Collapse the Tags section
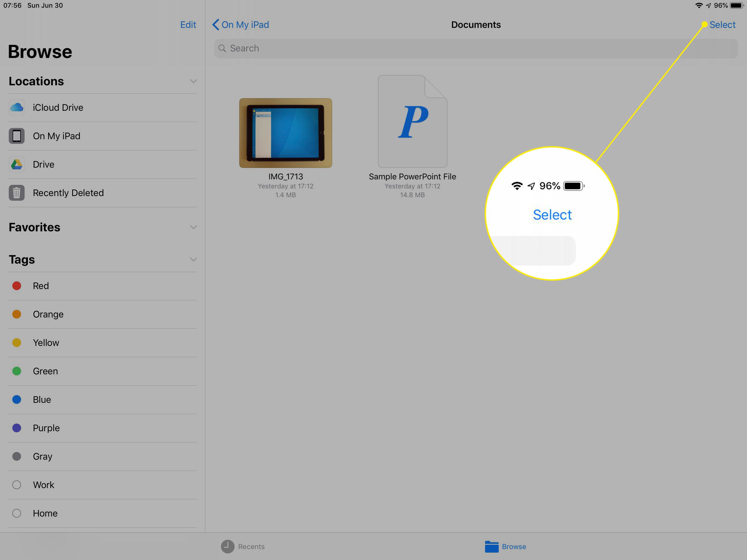The height and width of the screenshot is (560, 747). coord(194,259)
